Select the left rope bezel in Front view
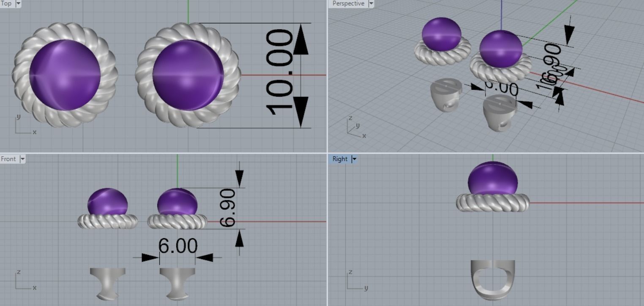The image size is (644, 306). [x=107, y=221]
